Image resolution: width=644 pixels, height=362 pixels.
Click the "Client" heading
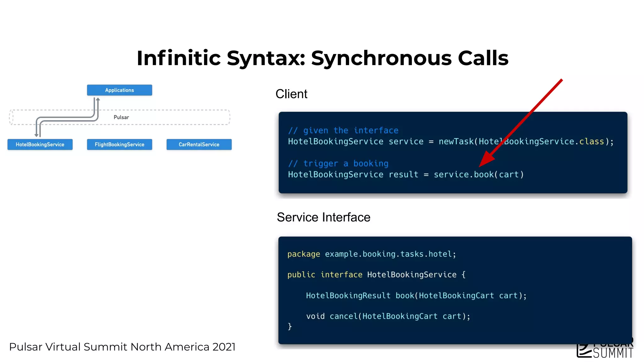(x=291, y=94)
